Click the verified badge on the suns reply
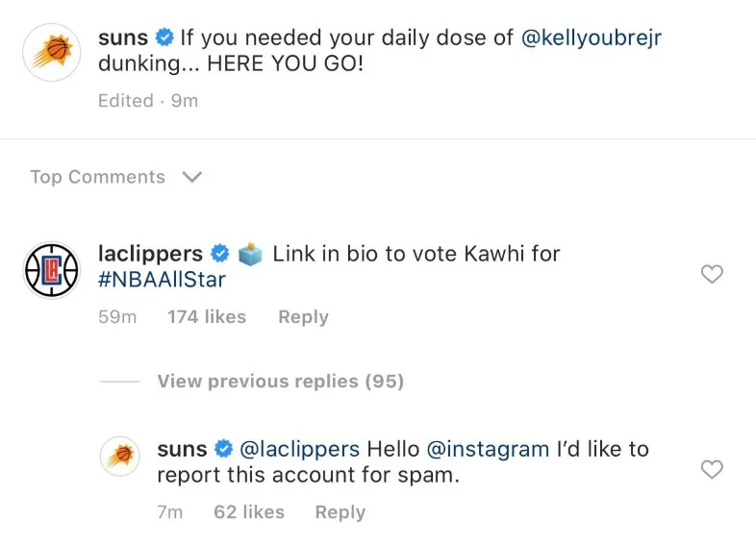The width and height of the screenshot is (756, 544). 224,449
